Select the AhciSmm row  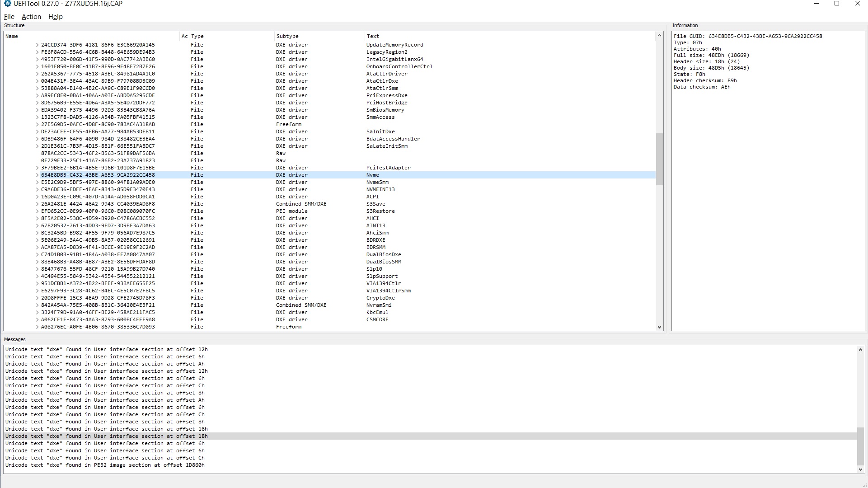(x=330, y=233)
